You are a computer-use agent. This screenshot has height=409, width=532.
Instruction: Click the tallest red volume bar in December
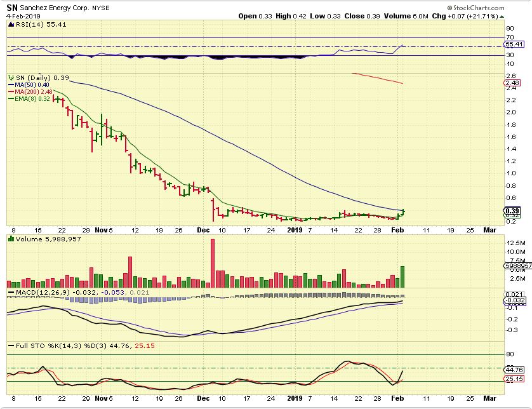[x=213, y=263]
